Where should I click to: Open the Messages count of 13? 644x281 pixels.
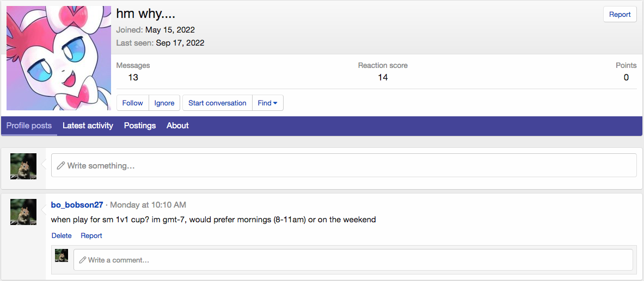(133, 77)
